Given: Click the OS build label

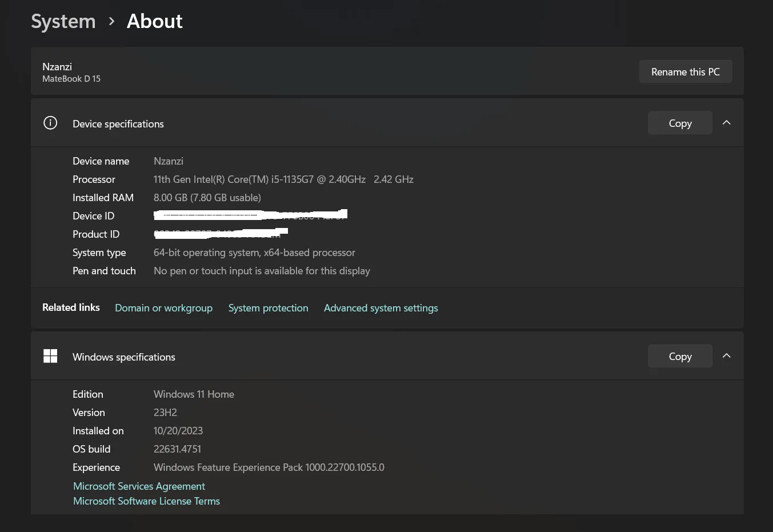Looking at the screenshot, I should click(91, 449).
